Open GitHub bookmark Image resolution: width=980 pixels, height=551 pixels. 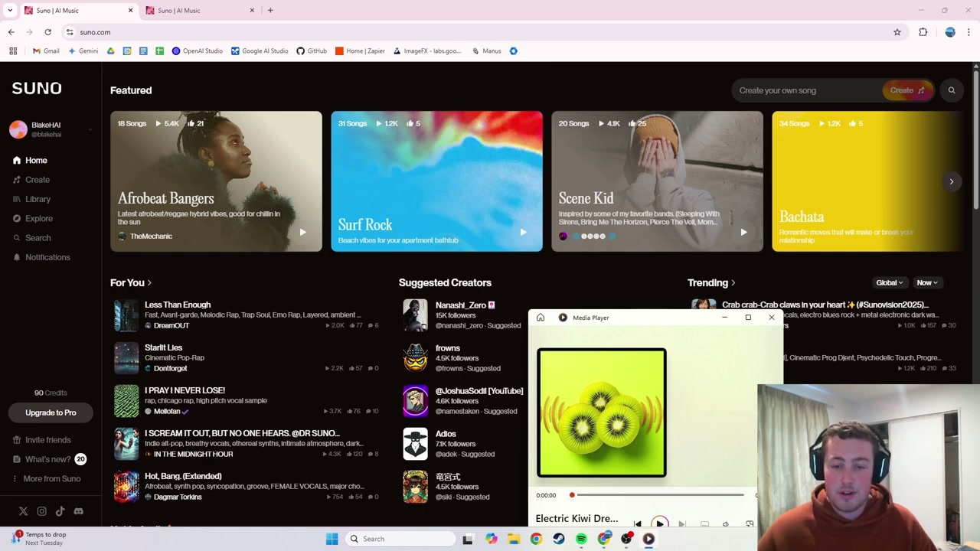(x=312, y=51)
